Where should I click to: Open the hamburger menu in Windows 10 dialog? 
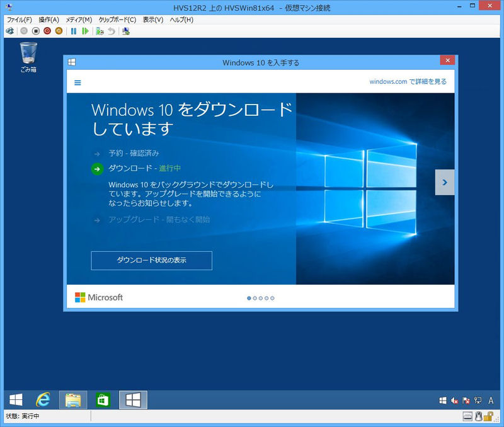coord(77,83)
